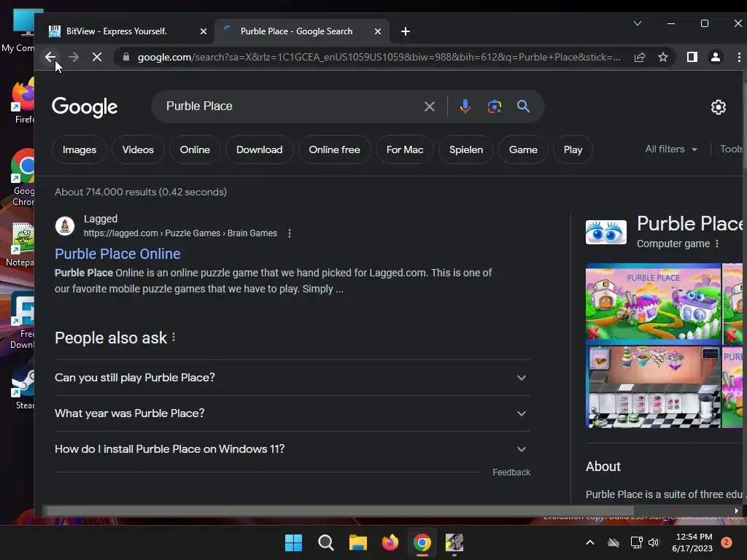Screen dimensions: 747x560
Task: Open the clock showing 12:54 PM
Action: click(x=693, y=542)
